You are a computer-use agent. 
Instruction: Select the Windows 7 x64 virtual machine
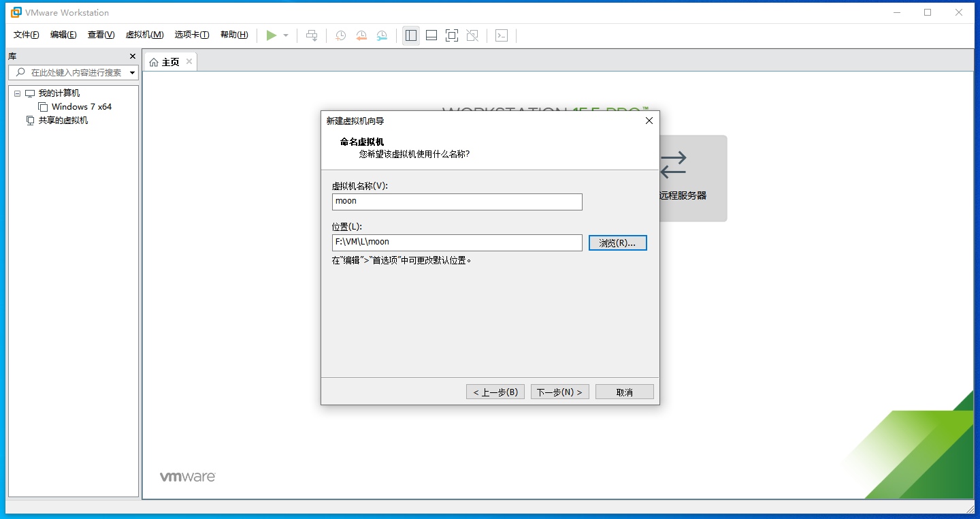coord(82,107)
